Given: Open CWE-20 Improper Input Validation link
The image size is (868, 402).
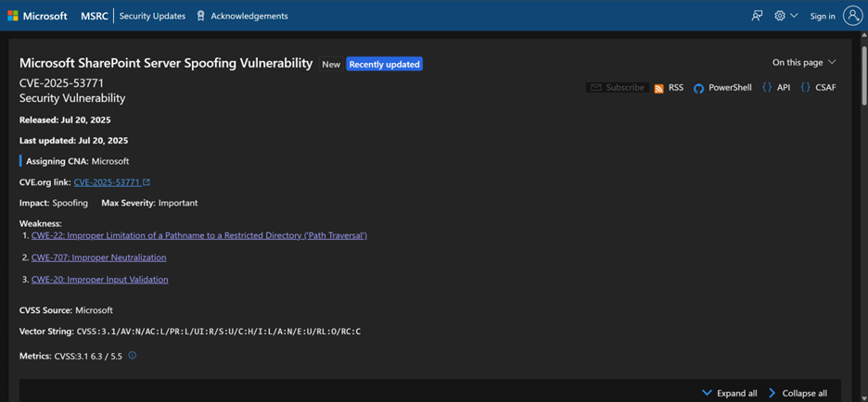Looking at the screenshot, I should tap(99, 280).
